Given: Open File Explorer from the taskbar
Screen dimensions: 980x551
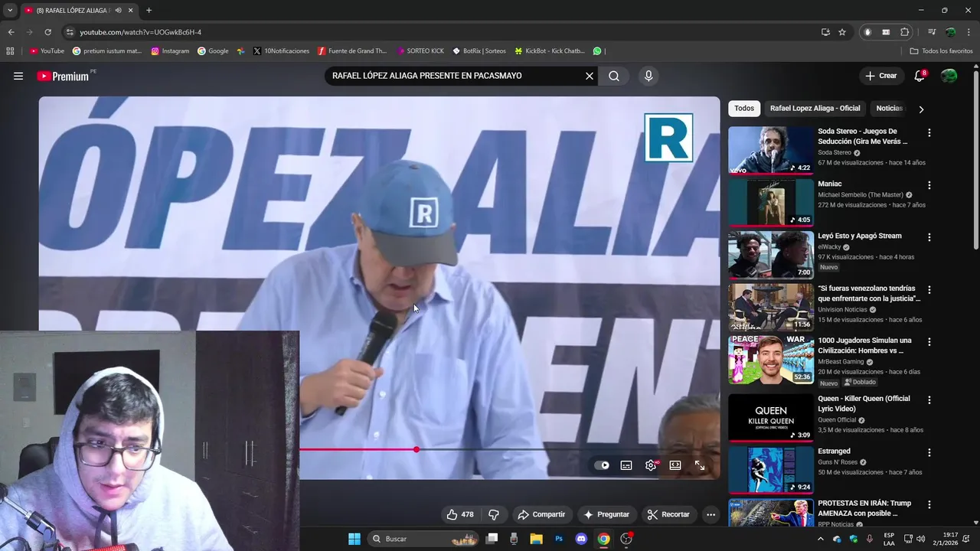Looking at the screenshot, I should (x=536, y=539).
